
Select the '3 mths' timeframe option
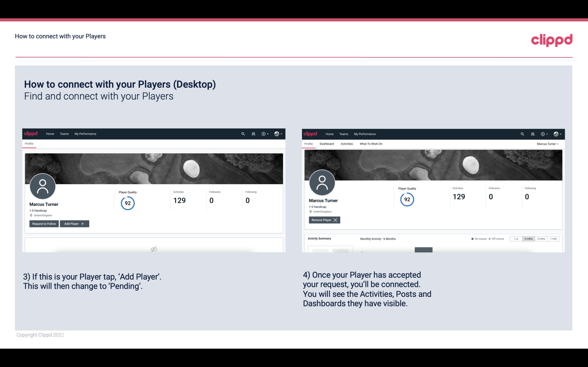pyautogui.click(x=541, y=239)
